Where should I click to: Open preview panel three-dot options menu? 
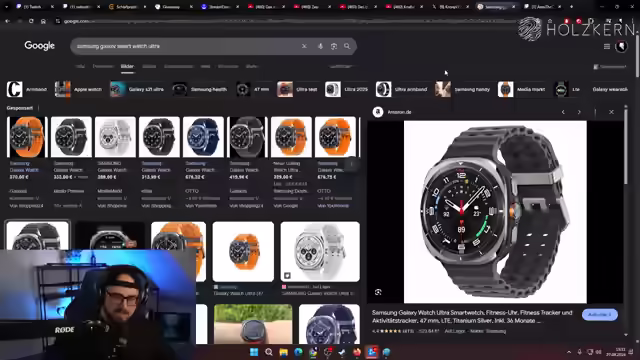[x=595, y=112]
